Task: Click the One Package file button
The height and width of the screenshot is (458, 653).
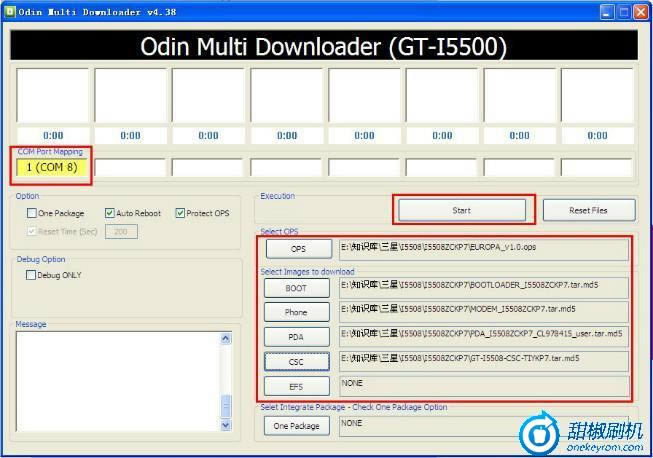Action: [x=297, y=426]
